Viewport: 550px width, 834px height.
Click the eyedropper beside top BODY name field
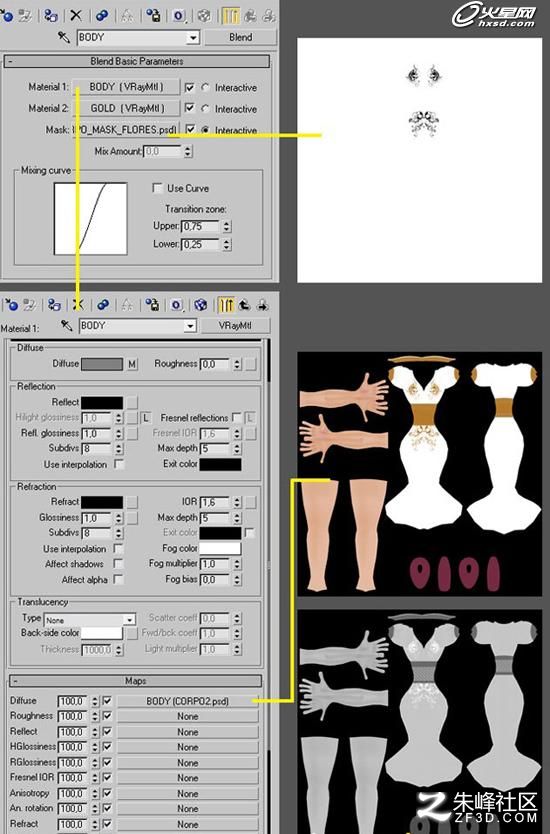(63, 37)
